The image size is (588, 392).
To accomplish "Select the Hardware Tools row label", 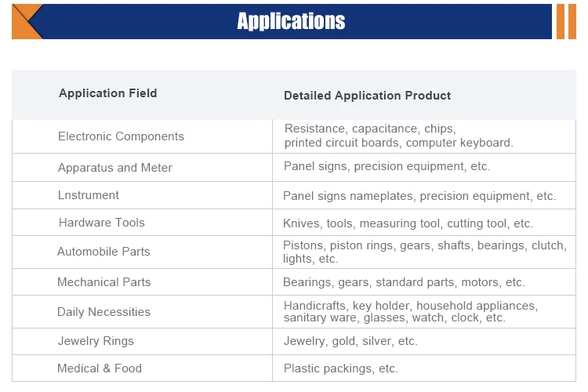I will (102, 223).
